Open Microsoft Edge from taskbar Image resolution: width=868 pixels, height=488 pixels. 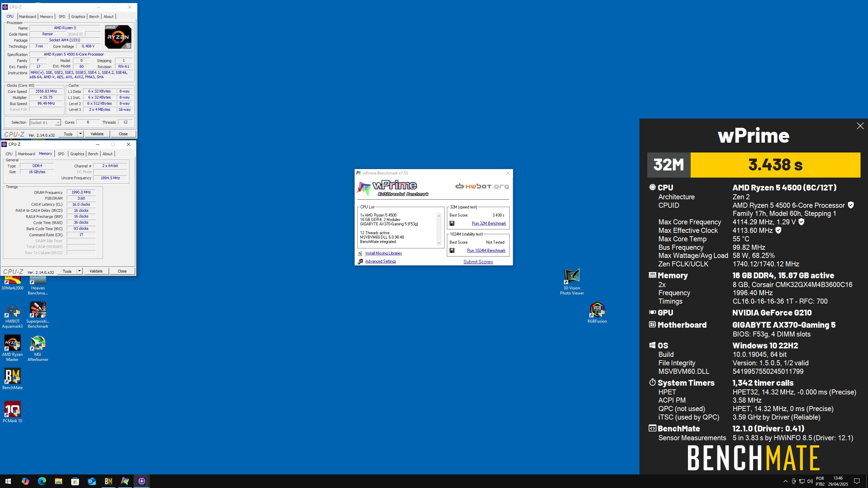coord(42,481)
